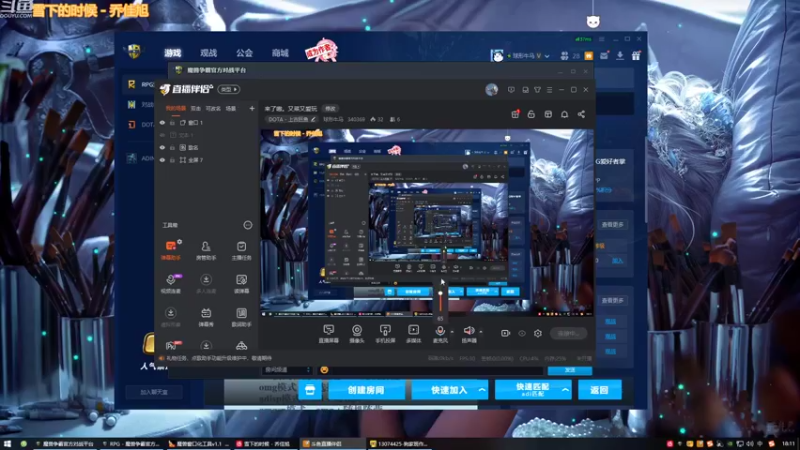Open the small gear on danmaku assistant tool
Image resolution: width=800 pixels, height=450 pixels.
coord(180,242)
